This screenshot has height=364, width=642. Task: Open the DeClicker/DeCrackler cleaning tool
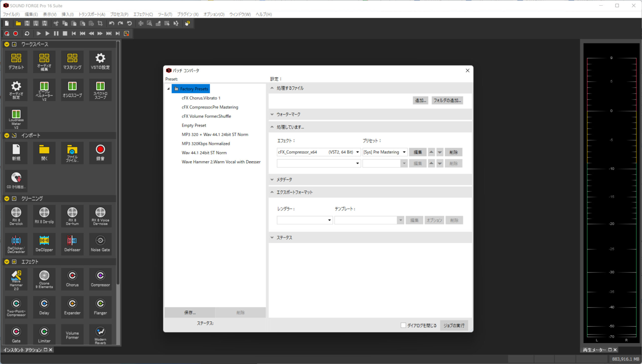pos(16,244)
